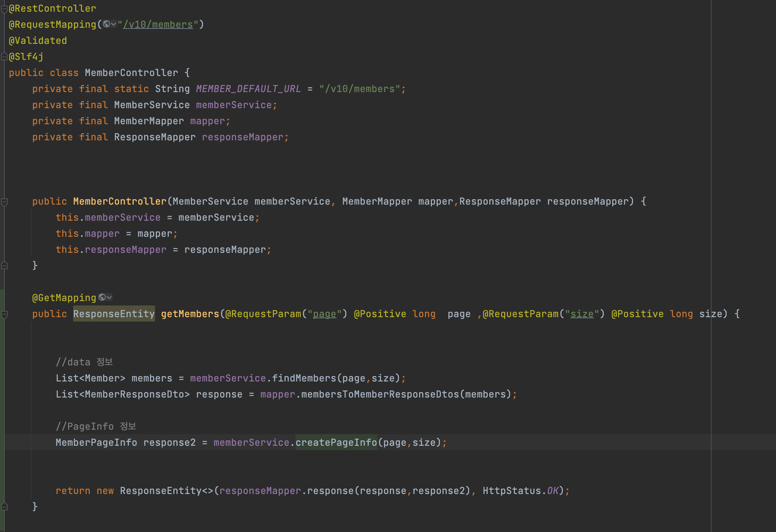Collapse the MemberController constructor fold marker

(x=4, y=202)
